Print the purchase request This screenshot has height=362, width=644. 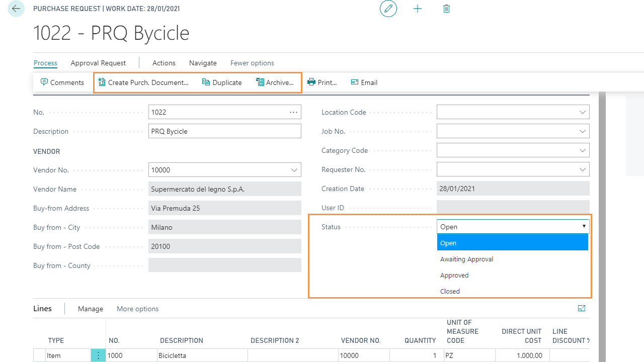pyautogui.click(x=322, y=82)
